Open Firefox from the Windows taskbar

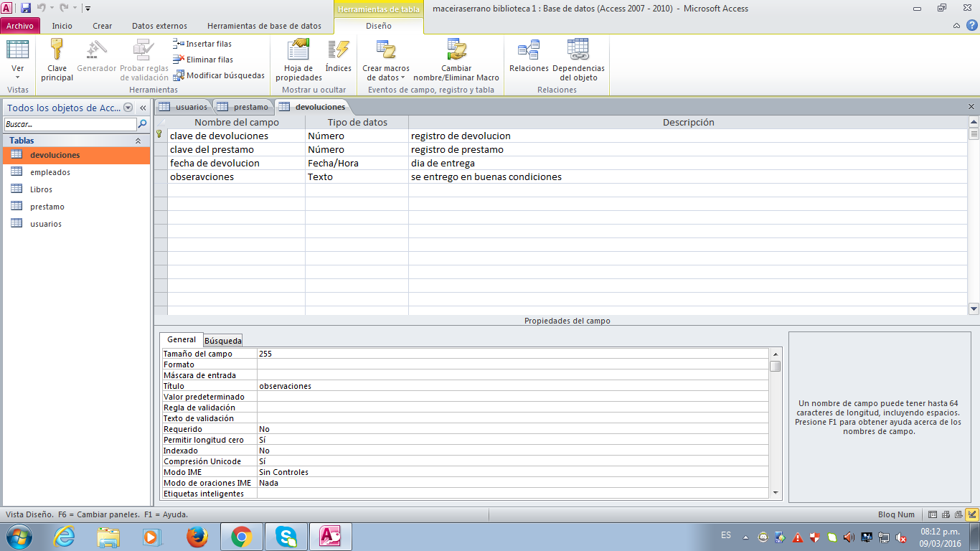click(x=197, y=537)
